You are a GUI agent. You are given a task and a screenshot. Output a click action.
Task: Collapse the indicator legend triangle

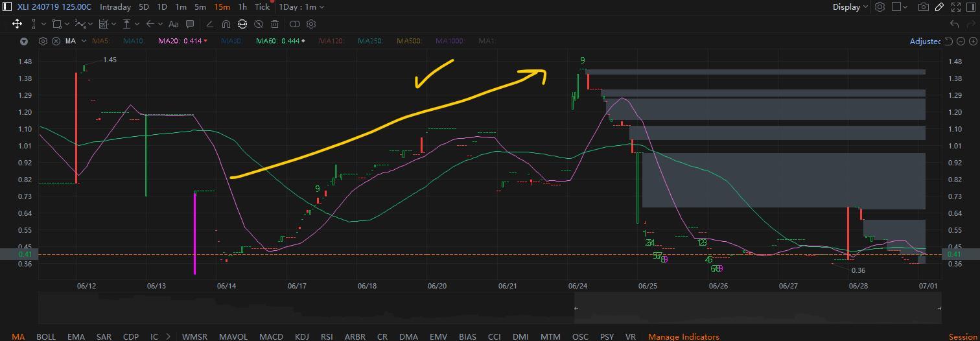click(x=24, y=41)
